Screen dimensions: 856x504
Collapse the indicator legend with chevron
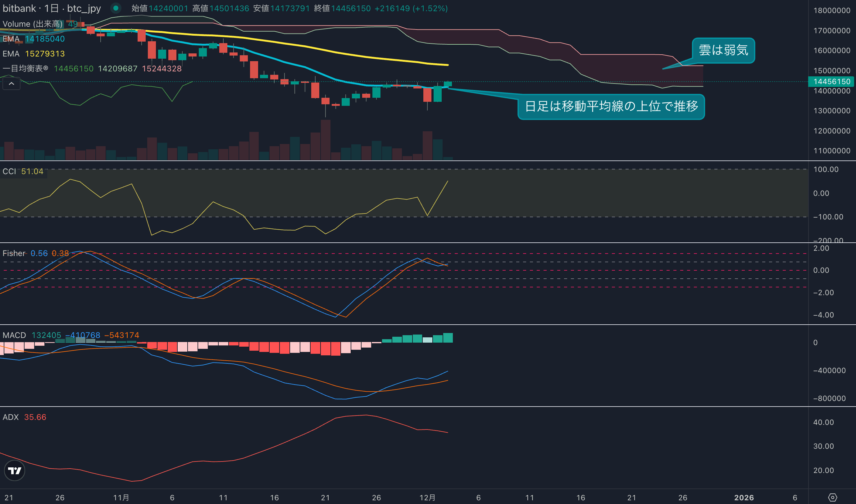(x=11, y=83)
